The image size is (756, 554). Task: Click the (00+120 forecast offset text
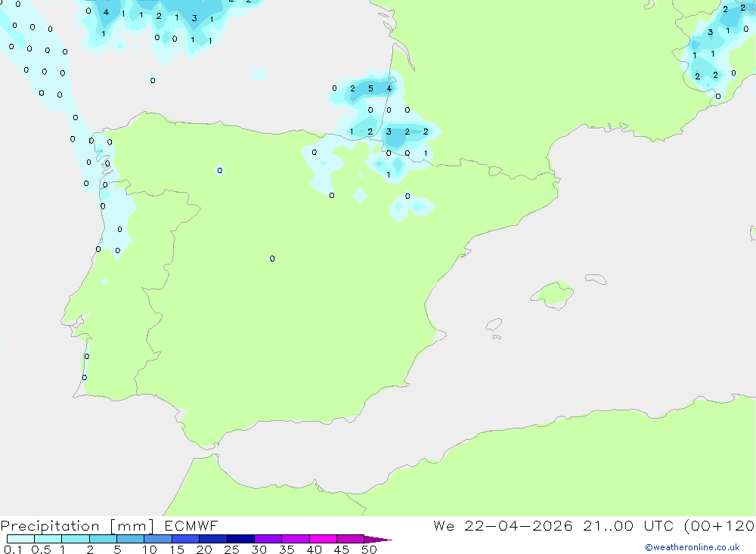pos(719,526)
